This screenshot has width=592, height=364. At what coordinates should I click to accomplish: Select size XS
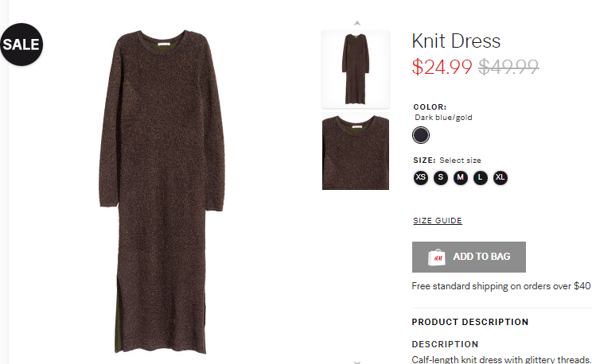(x=421, y=177)
